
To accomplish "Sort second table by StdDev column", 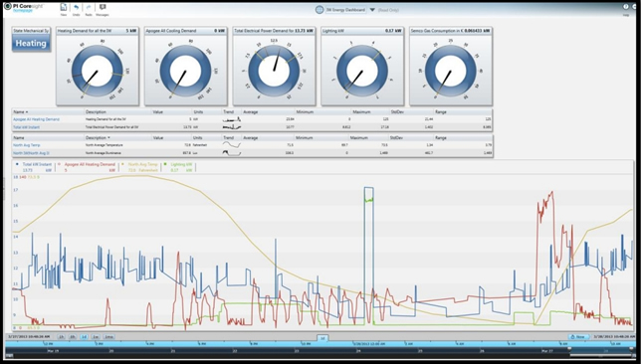I will [396, 137].
